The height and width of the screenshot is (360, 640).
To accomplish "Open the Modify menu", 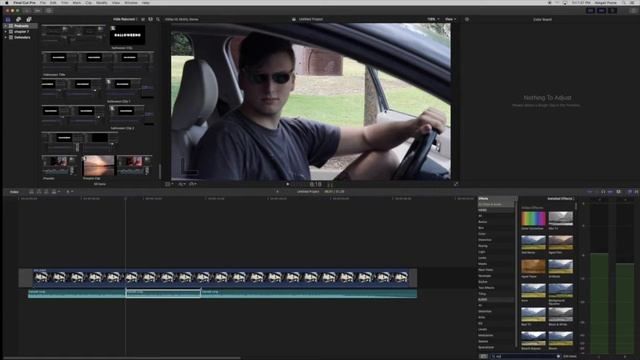I will pyautogui.click(x=102, y=2).
